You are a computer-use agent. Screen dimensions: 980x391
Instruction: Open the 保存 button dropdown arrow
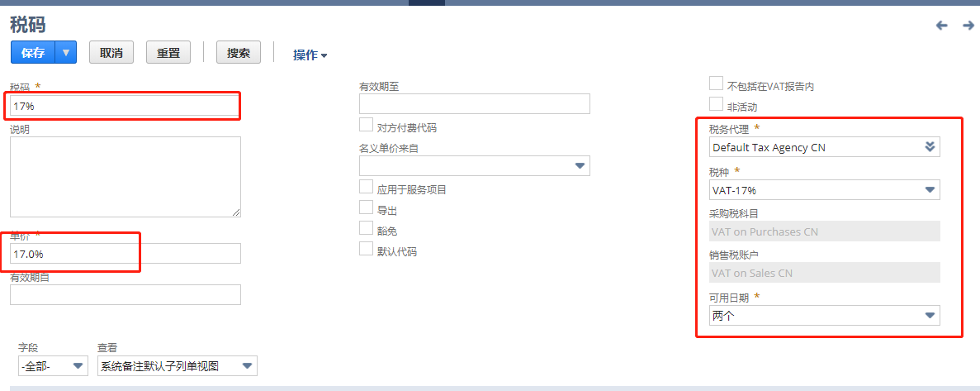click(x=66, y=52)
